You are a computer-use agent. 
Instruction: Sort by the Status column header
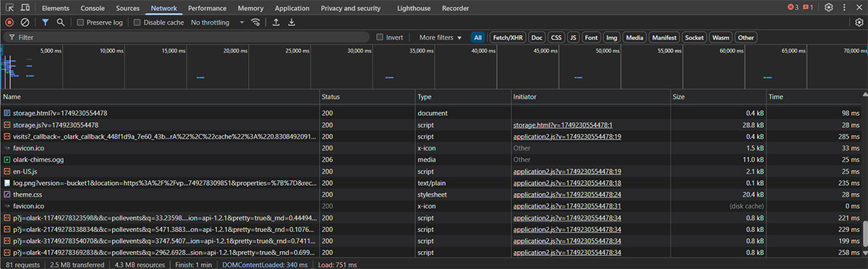367,96
